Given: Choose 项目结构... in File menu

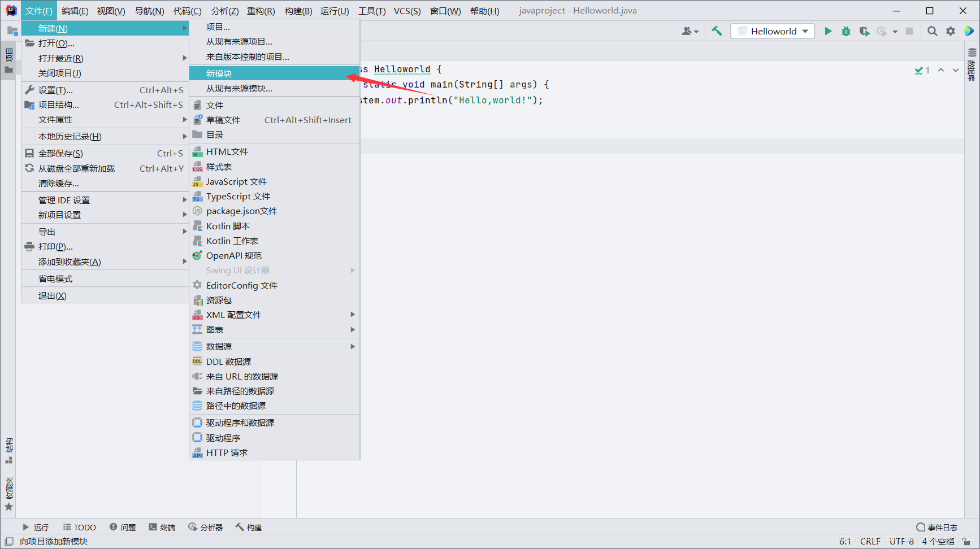Looking at the screenshot, I should click(105, 104).
